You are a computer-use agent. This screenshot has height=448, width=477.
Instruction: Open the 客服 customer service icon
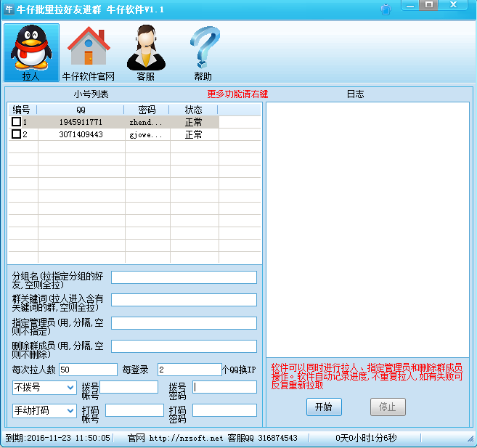(146, 52)
